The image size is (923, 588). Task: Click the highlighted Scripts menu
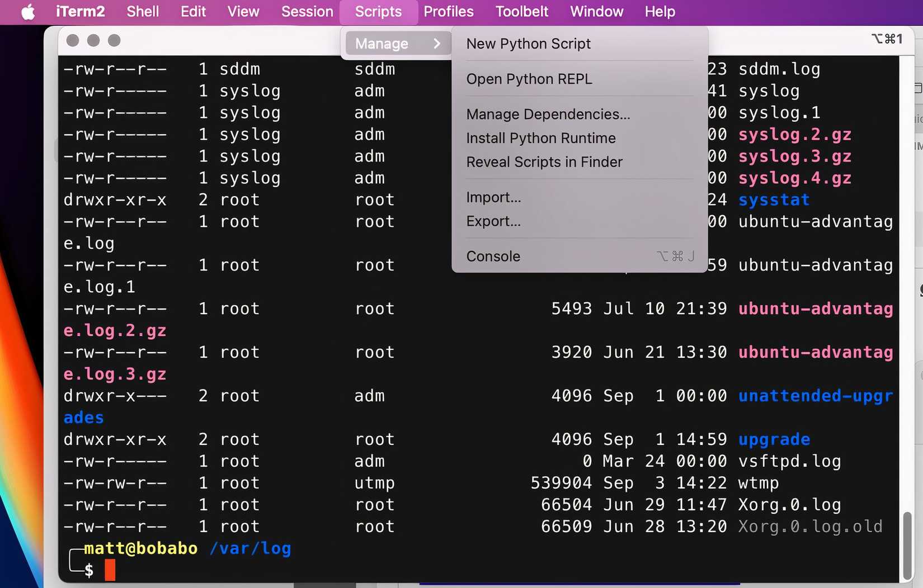coord(378,12)
